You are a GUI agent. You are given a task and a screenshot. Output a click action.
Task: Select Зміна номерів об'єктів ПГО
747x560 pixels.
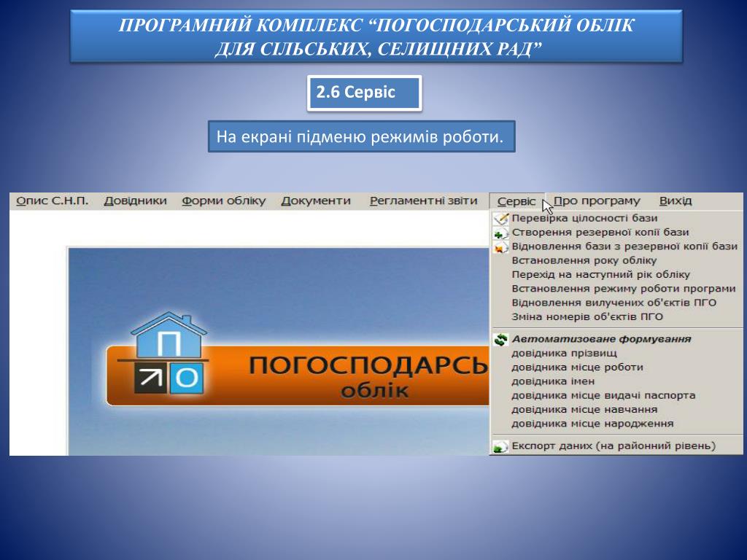[587, 316]
